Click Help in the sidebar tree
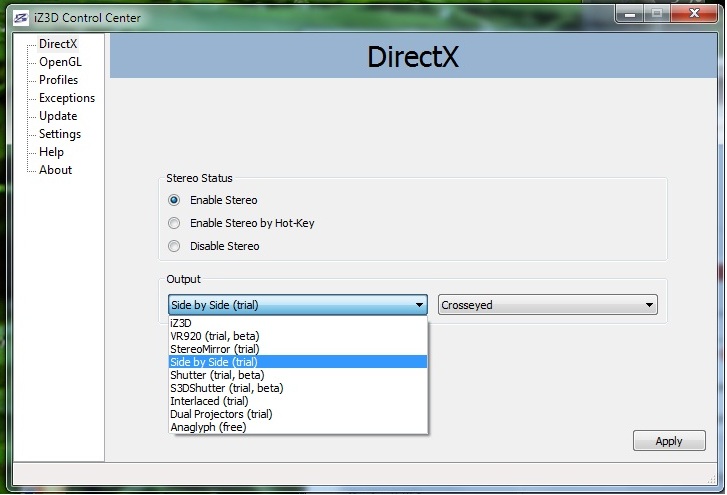The height and width of the screenshot is (495, 727). 51,152
